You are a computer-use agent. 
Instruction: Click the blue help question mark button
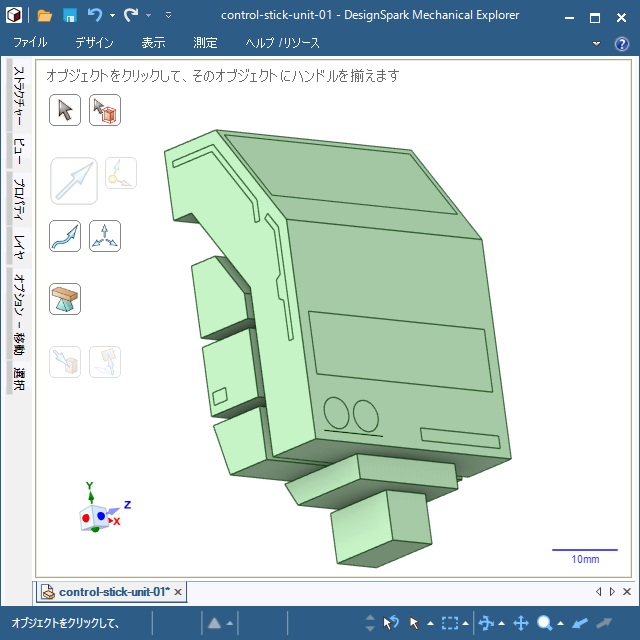tap(621, 43)
